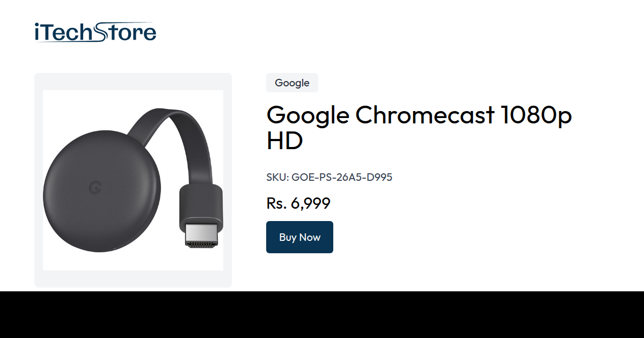Open the Google Chromecast 1080p product title
Screen dimensions: 644x338
click(x=419, y=128)
